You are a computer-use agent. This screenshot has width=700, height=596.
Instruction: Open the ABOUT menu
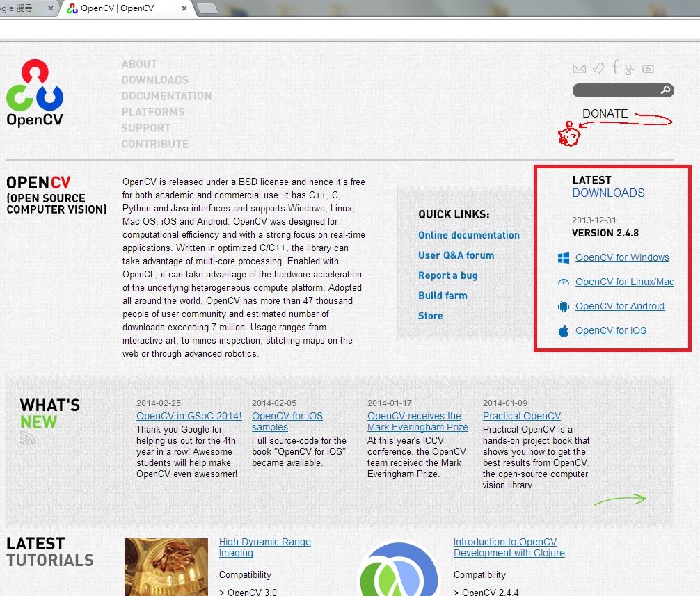139,64
